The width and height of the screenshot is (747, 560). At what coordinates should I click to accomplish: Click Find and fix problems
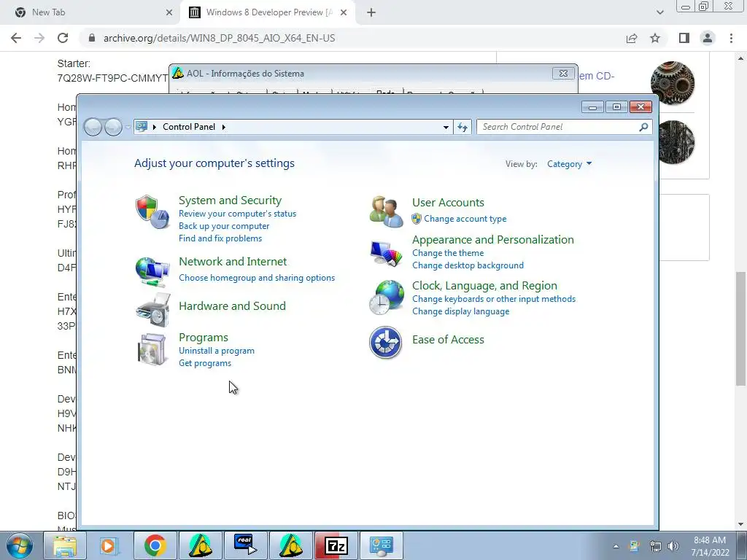220,238
